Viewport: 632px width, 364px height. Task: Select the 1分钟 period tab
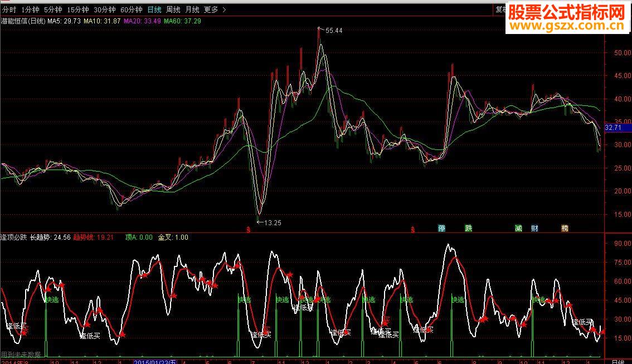pos(30,9)
